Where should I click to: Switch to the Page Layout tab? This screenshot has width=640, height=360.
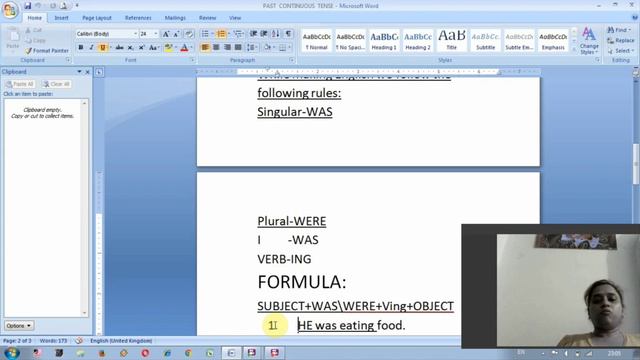(x=97, y=18)
